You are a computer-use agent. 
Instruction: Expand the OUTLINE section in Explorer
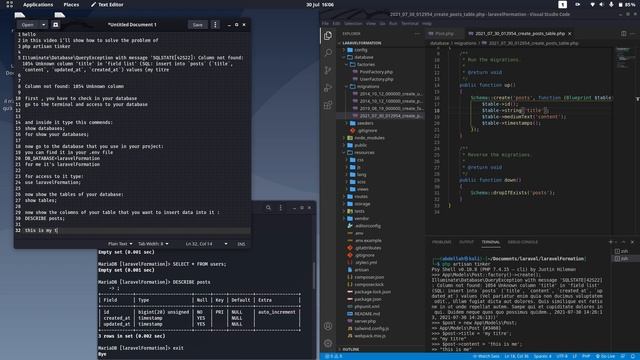click(x=380, y=349)
